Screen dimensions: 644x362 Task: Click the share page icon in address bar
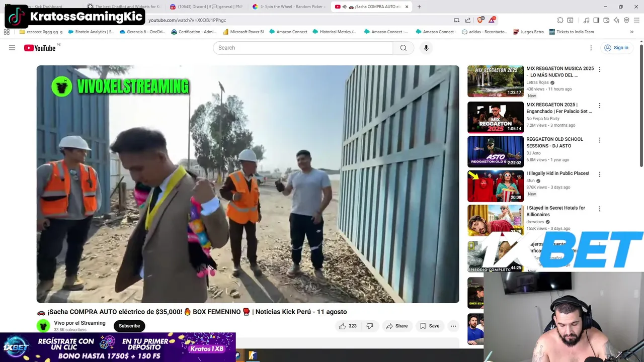(468, 20)
